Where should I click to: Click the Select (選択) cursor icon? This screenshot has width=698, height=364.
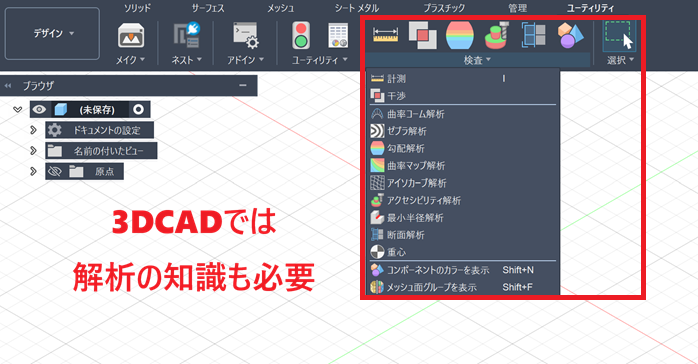tap(619, 36)
